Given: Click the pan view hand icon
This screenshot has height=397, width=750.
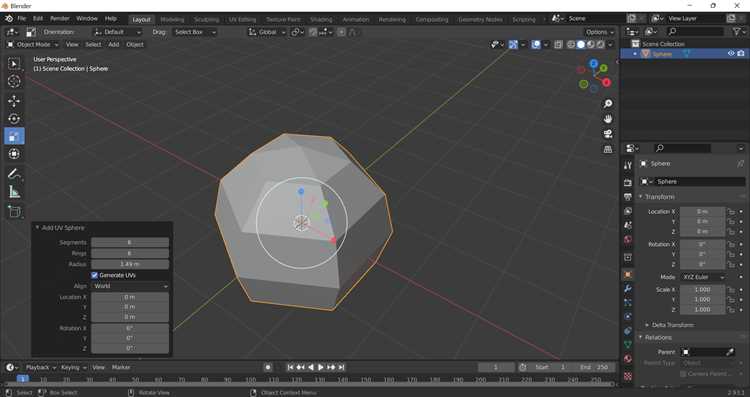Looking at the screenshot, I should point(607,119).
